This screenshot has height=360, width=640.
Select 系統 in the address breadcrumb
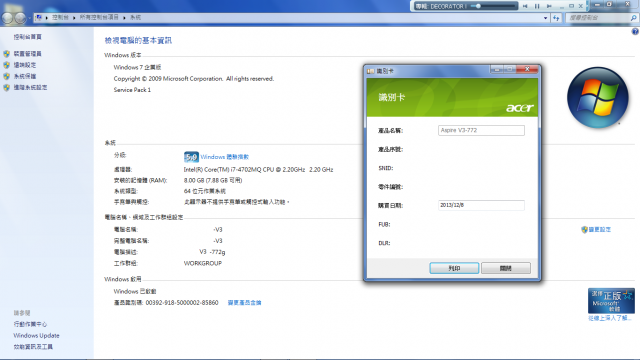(136, 18)
